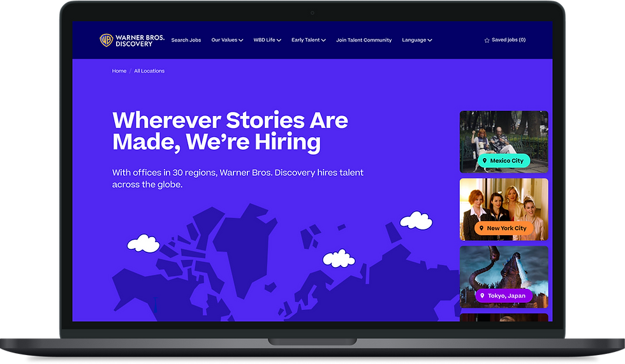Screen dimensions: 625x364
Task: Click the heading "Wherever Stories Are Made, We're Hiring"
Action: [230, 131]
